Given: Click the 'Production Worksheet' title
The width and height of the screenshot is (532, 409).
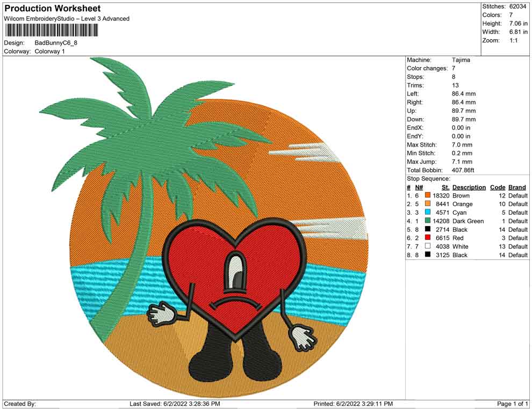Looking at the screenshot, I should 53,9.
